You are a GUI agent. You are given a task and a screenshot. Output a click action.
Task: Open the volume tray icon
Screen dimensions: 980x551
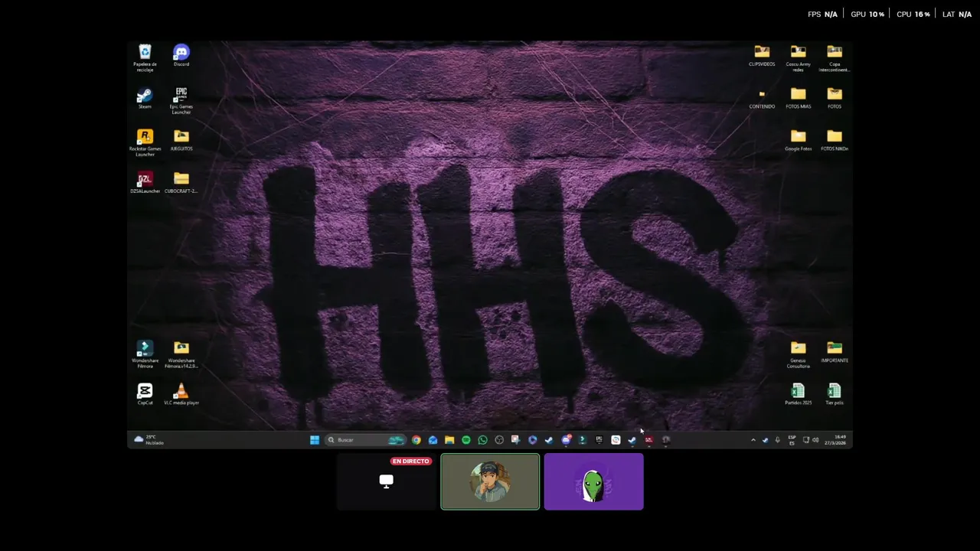click(x=815, y=440)
